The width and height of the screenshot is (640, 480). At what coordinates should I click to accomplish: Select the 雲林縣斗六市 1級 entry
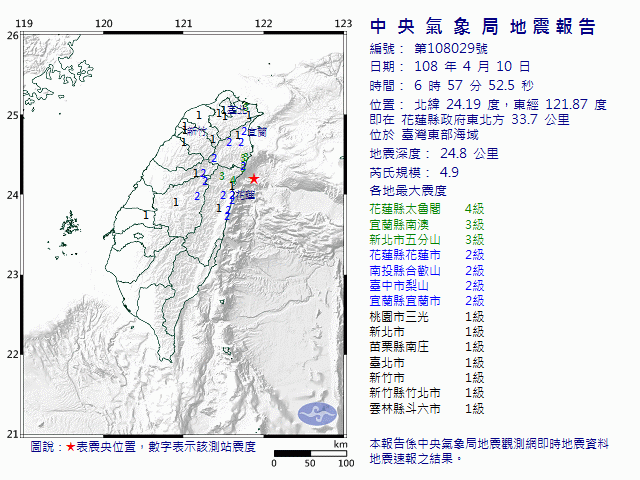pos(427,409)
